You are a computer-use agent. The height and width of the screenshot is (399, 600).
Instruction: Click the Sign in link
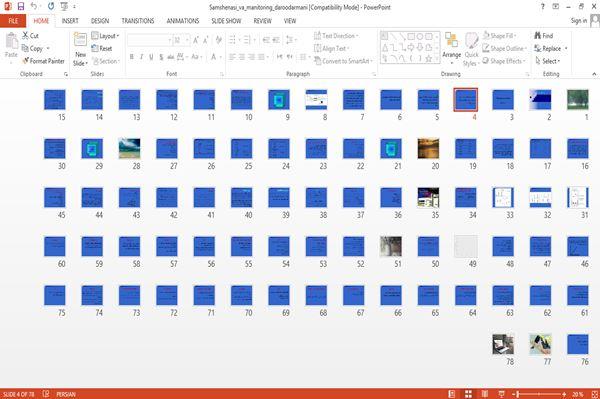pyautogui.click(x=579, y=21)
